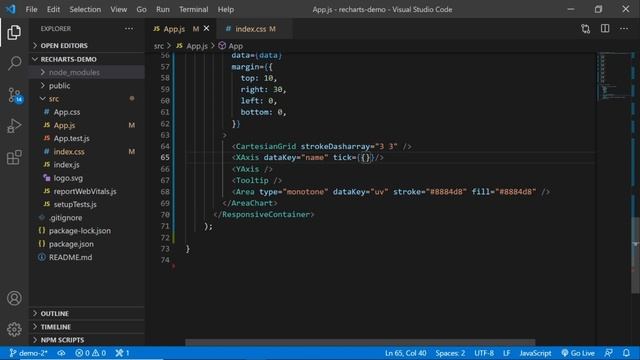Click the Open Changes compare icon
640x360 pixels.
[x=586, y=29]
